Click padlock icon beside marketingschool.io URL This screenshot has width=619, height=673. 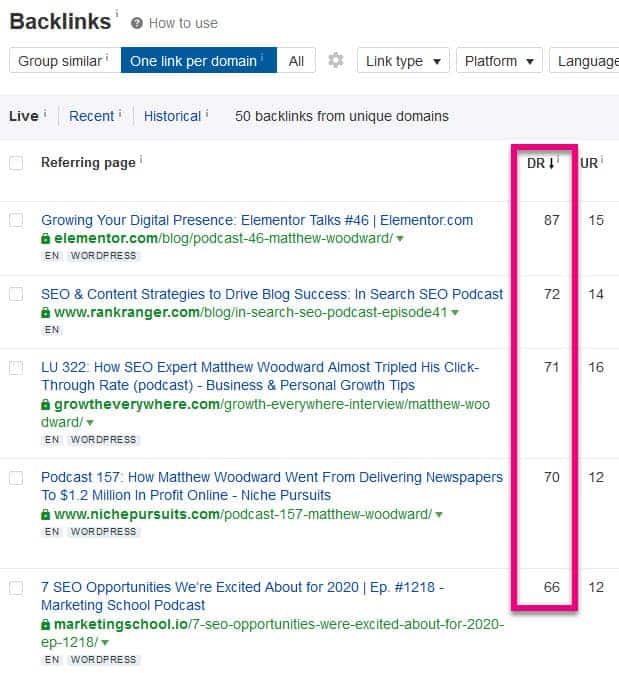(46, 624)
